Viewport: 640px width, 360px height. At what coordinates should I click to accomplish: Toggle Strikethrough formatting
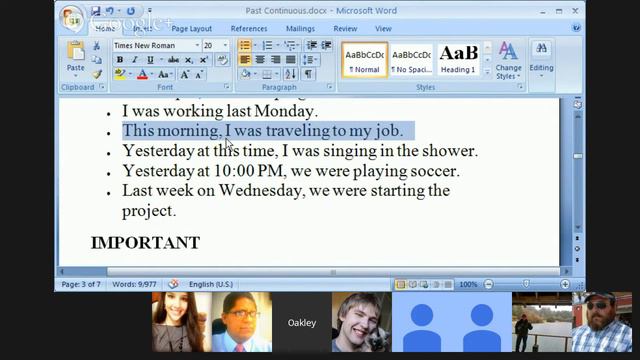(173, 60)
